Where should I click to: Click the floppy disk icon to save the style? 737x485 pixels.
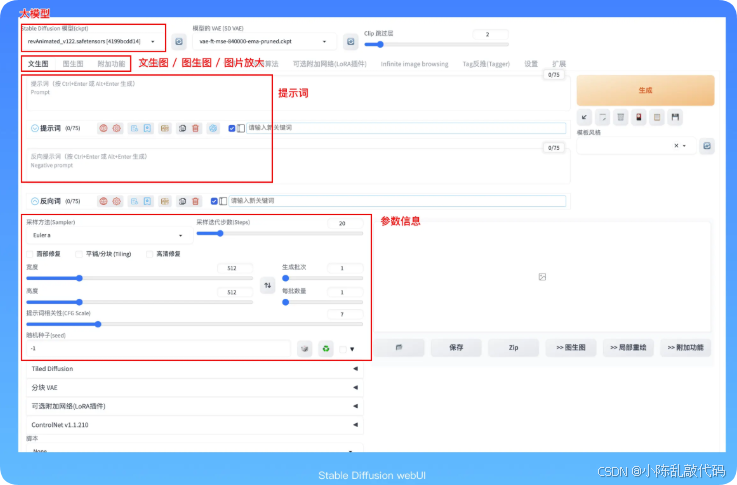[x=675, y=117]
